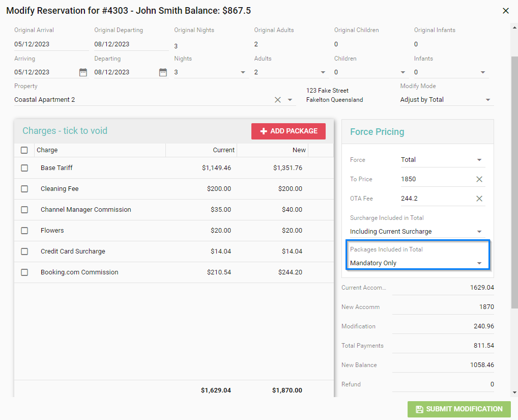Open the Arriving date calendar picker
The image size is (518, 420).
point(83,72)
